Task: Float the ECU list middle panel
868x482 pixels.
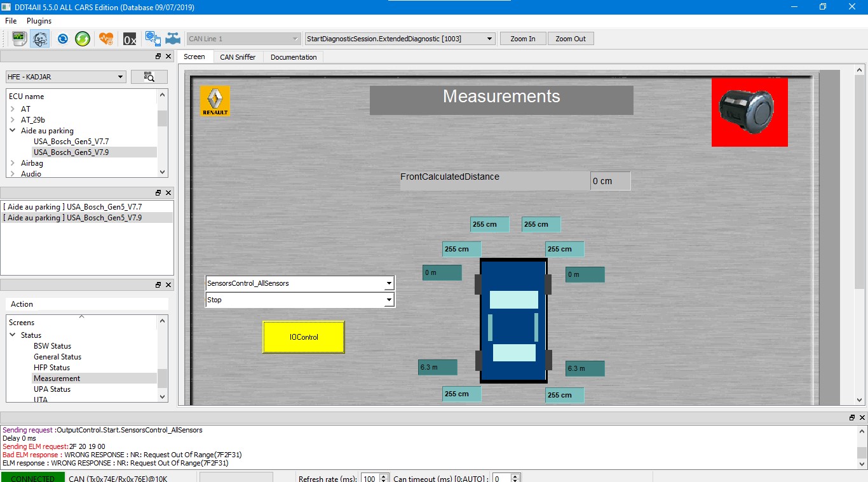Action: pyautogui.click(x=158, y=192)
